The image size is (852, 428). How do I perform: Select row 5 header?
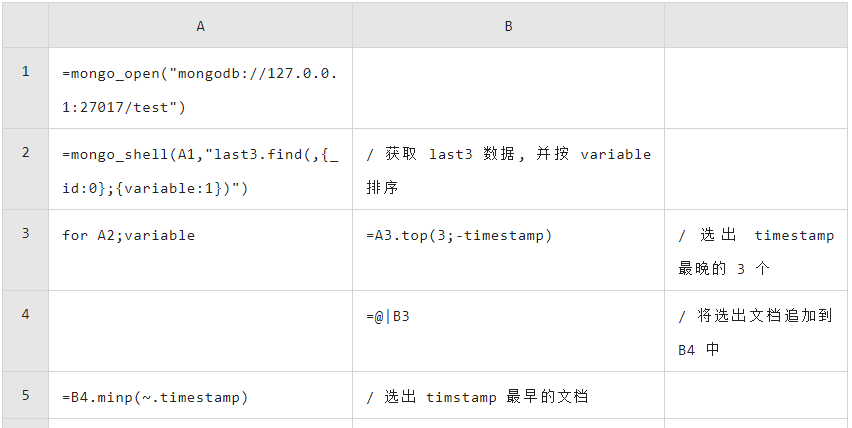tap(25, 395)
